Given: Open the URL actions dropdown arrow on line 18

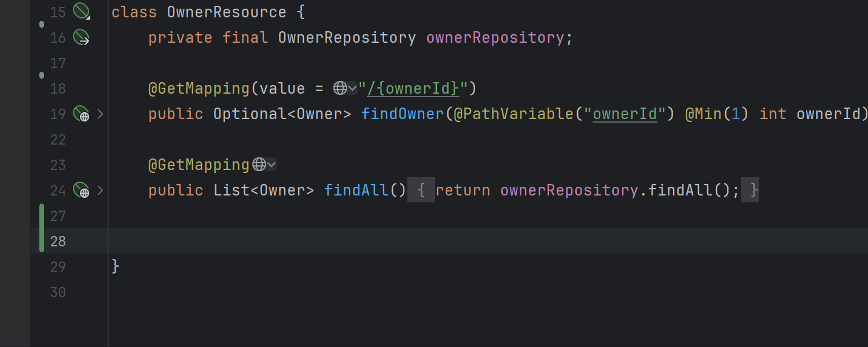Looking at the screenshot, I should coord(352,88).
